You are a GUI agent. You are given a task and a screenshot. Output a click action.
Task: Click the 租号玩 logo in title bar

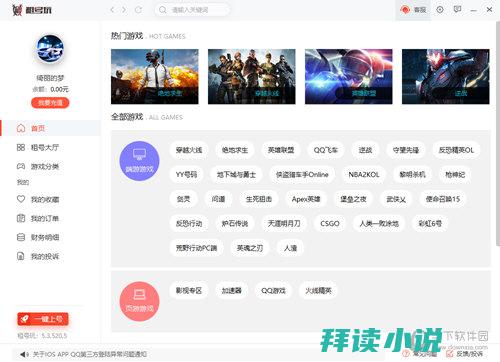click(31, 10)
